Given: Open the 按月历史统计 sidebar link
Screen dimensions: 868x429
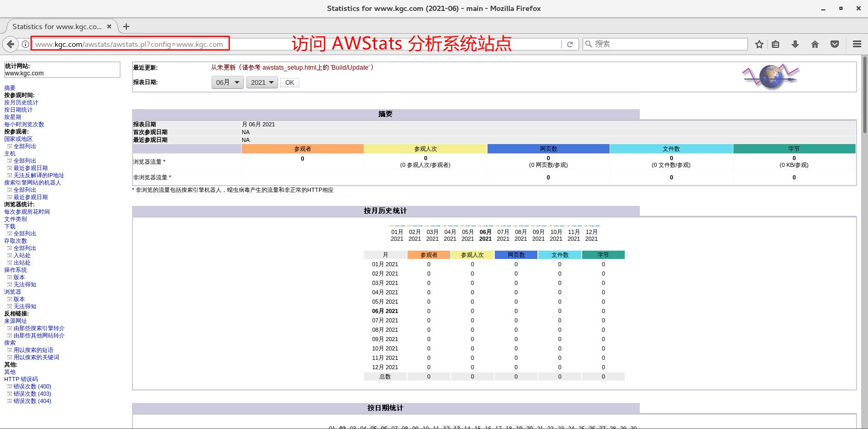Looking at the screenshot, I should (21, 102).
